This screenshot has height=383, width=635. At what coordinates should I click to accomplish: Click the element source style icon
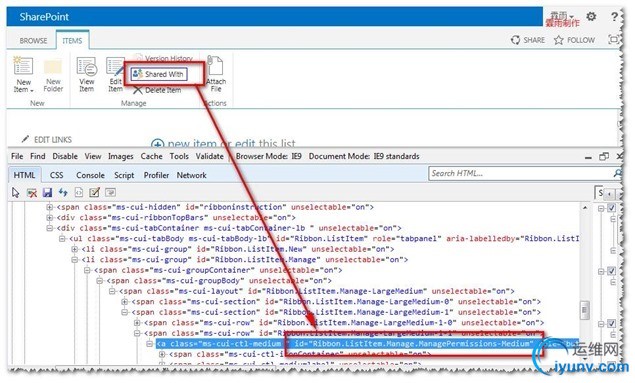point(79,192)
